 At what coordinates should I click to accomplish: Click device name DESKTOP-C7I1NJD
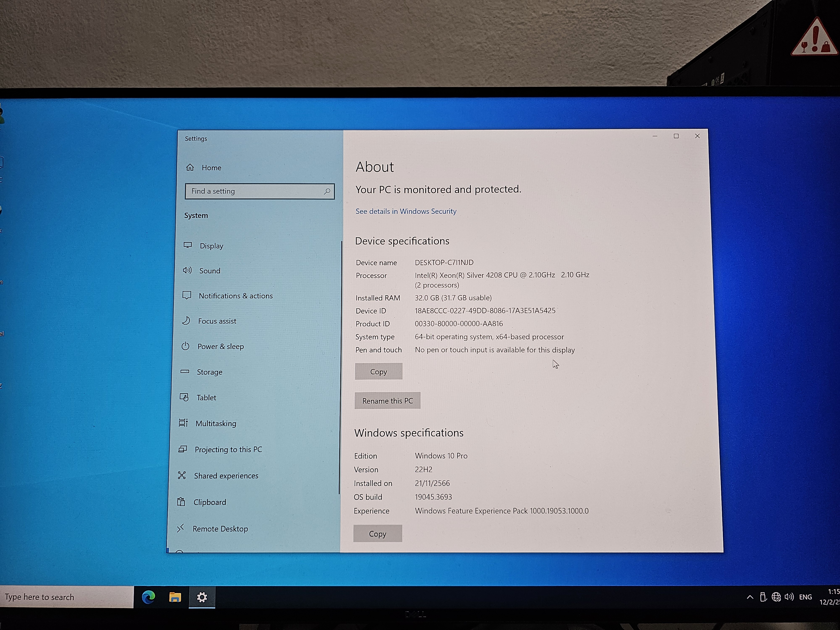[444, 262]
